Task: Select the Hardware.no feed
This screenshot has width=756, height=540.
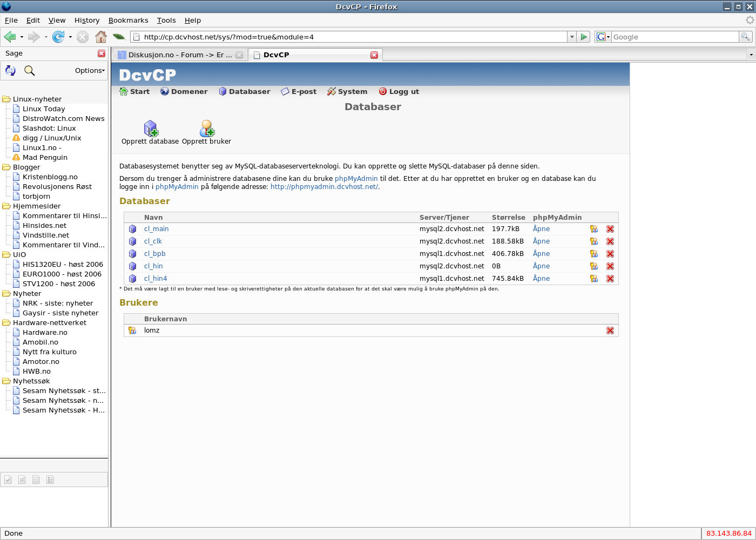Action: pos(45,333)
